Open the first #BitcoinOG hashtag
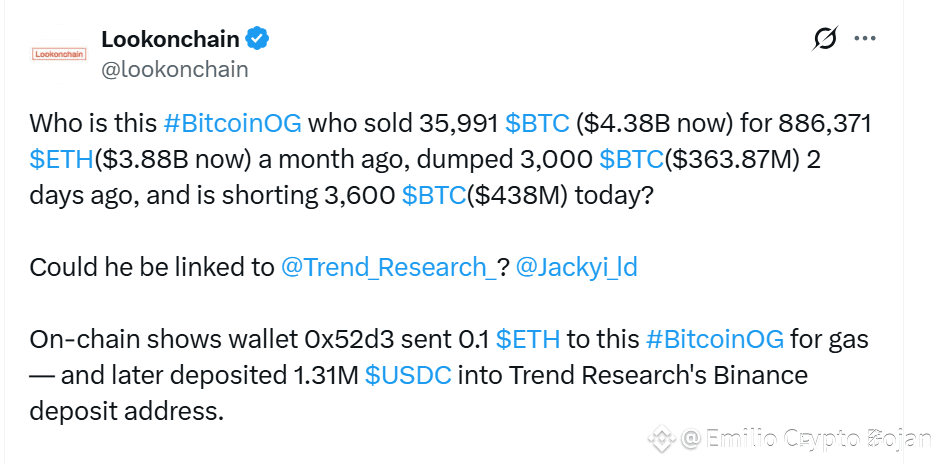 tap(232, 124)
